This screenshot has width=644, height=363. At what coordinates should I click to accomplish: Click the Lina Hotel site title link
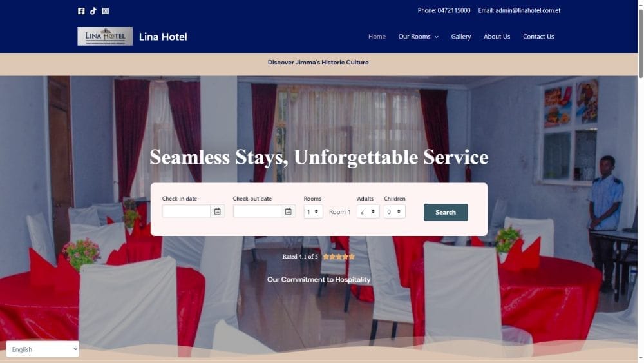tap(163, 37)
